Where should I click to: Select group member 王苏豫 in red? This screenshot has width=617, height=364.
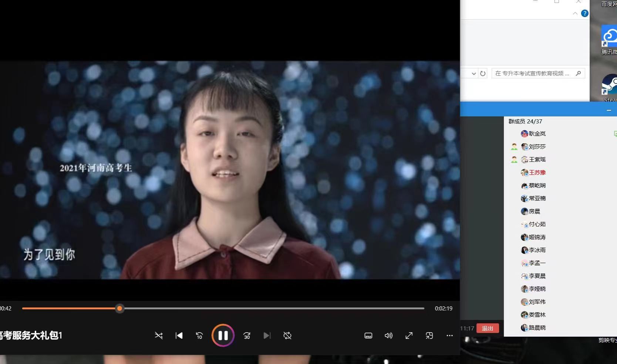tap(537, 173)
